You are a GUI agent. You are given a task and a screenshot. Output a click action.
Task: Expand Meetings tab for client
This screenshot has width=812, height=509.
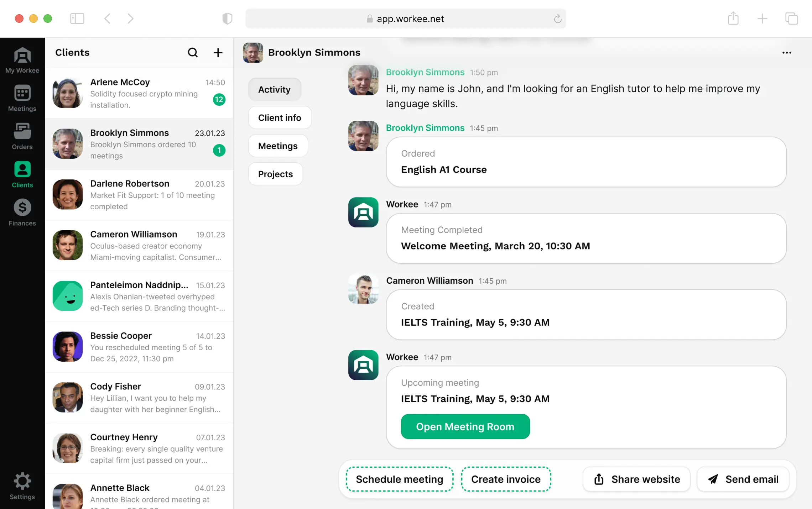(x=277, y=146)
